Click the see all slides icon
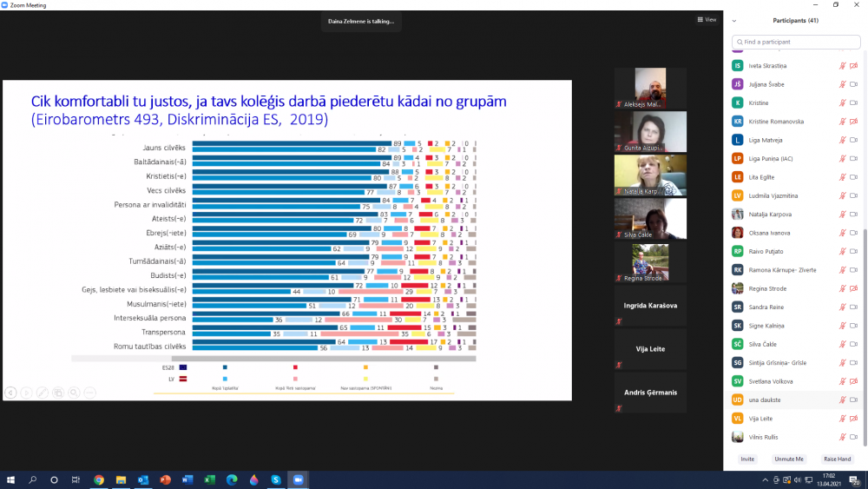 [58, 393]
